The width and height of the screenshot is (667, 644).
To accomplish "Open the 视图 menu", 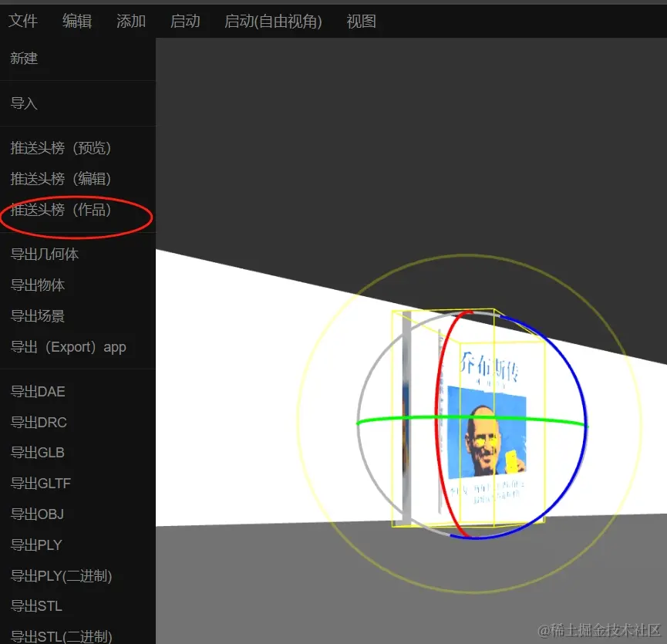I will pyautogui.click(x=361, y=21).
